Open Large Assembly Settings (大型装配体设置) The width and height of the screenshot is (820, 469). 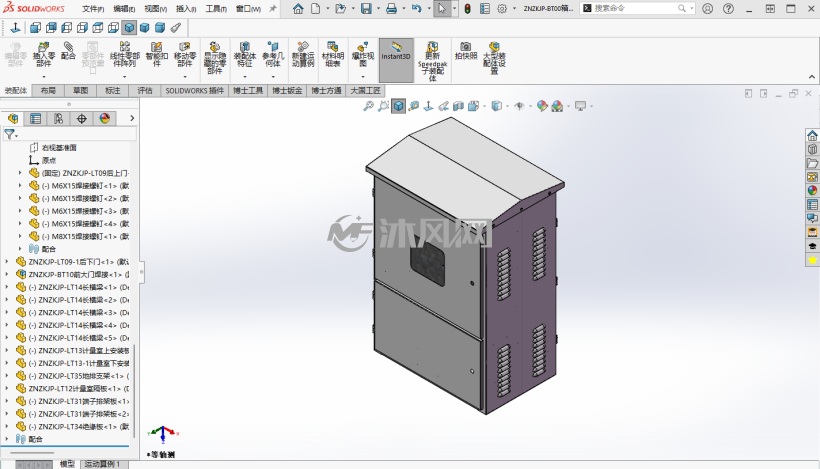click(x=494, y=58)
